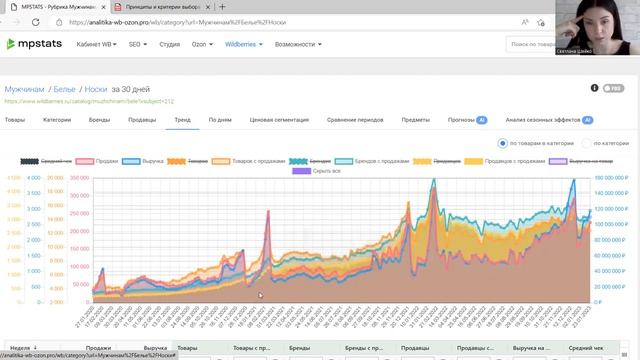Viewport: 640px width, 360px height.
Task: Open a new browser tab with the plus icon
Action: [222, 7]
